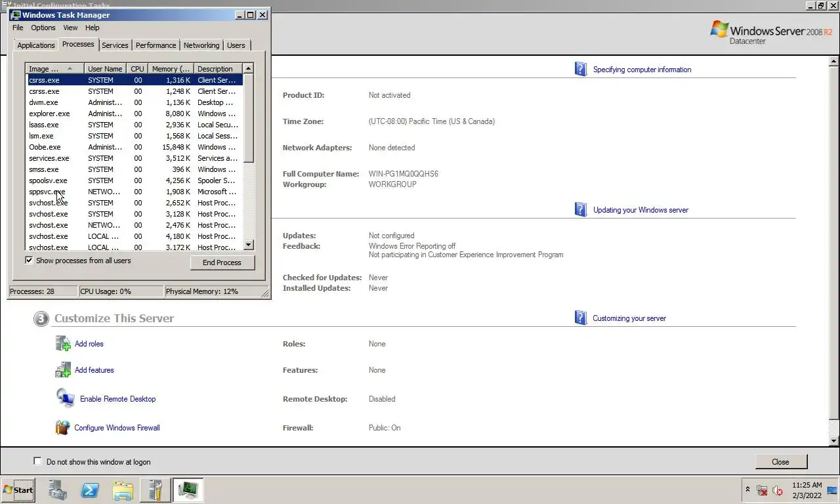Select the lsm.exe process row
Image resolution: width=840 pixels, height=504 pixels.
(135, 136)
